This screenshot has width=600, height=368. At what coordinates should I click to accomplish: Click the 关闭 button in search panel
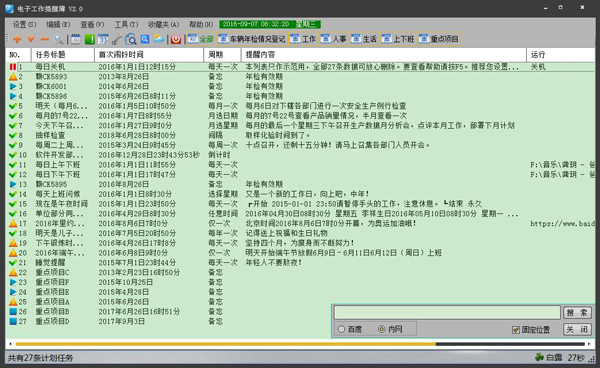pyautogui.click(x=577, y=329)
